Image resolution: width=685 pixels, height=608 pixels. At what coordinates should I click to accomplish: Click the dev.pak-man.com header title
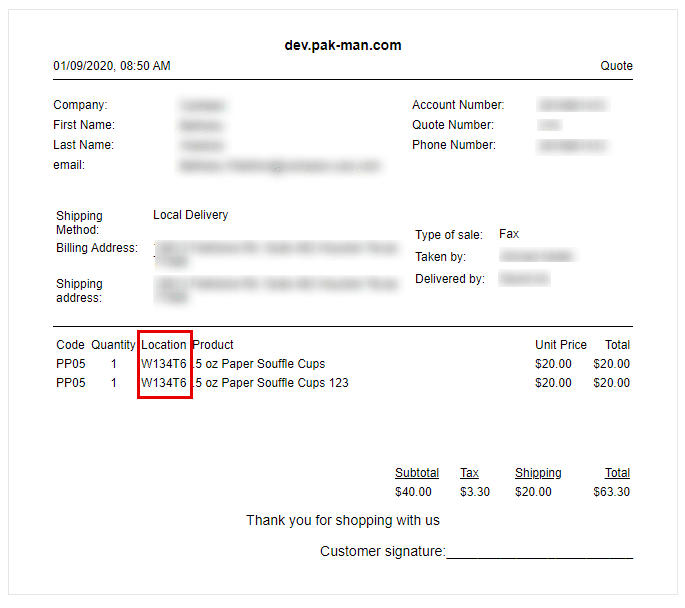pos(342,45)
